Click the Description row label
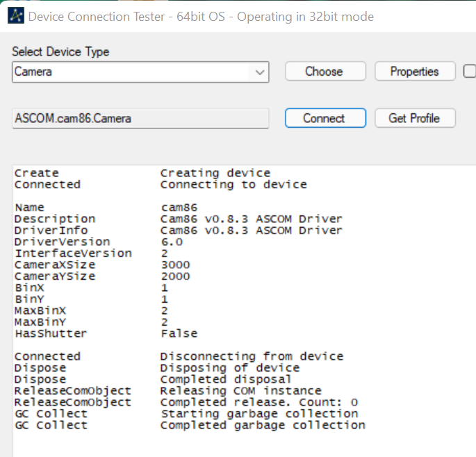 point(55,219)
